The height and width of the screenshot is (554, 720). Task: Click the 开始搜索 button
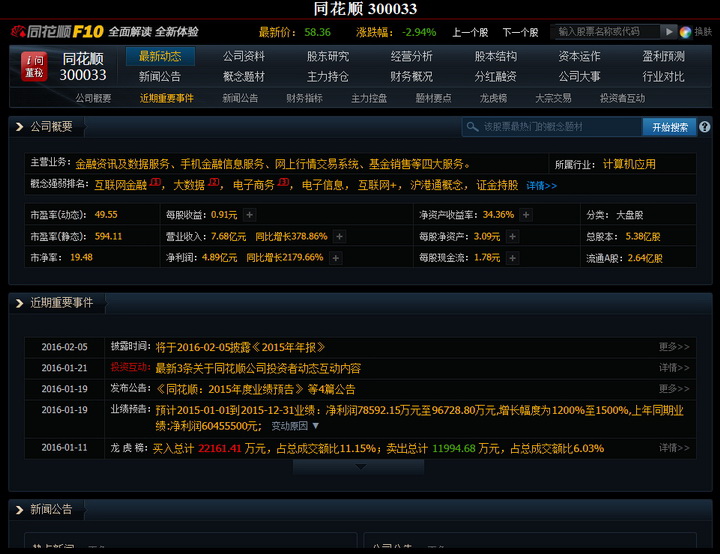670,127
